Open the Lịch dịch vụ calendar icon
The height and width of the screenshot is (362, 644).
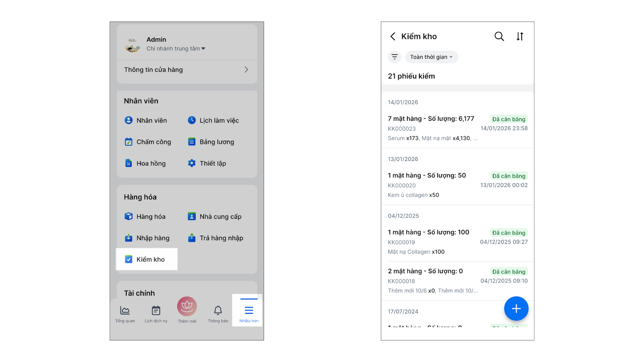point(156,311)
